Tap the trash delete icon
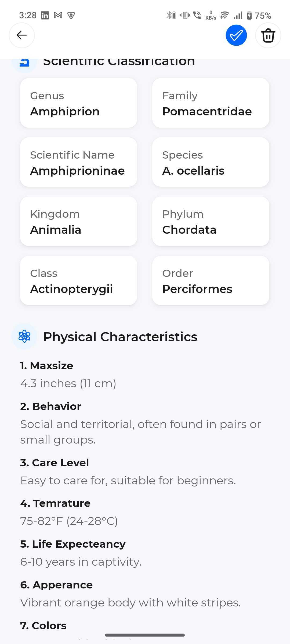This screenshot has width=290, height=644. coord(268,35)
